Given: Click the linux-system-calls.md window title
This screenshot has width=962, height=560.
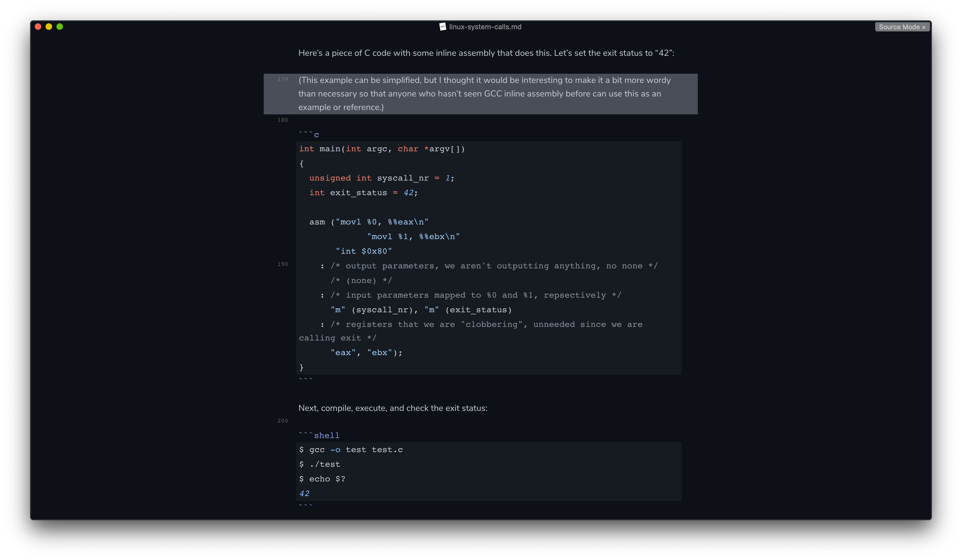Looking at the screenshot, I should [485, 27].
